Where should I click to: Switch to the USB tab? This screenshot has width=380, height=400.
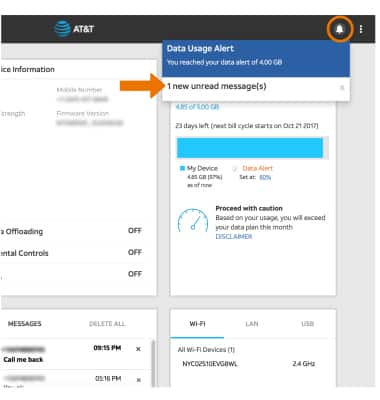pos(307,324)
